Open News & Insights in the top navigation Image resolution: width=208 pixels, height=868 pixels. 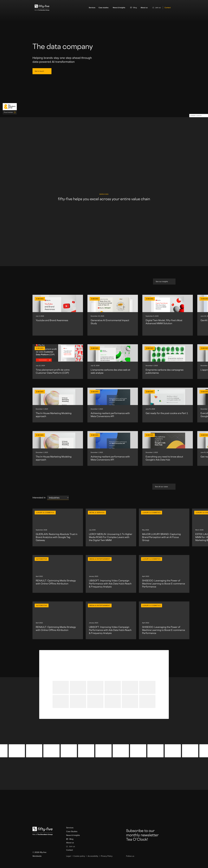[119, 7]
